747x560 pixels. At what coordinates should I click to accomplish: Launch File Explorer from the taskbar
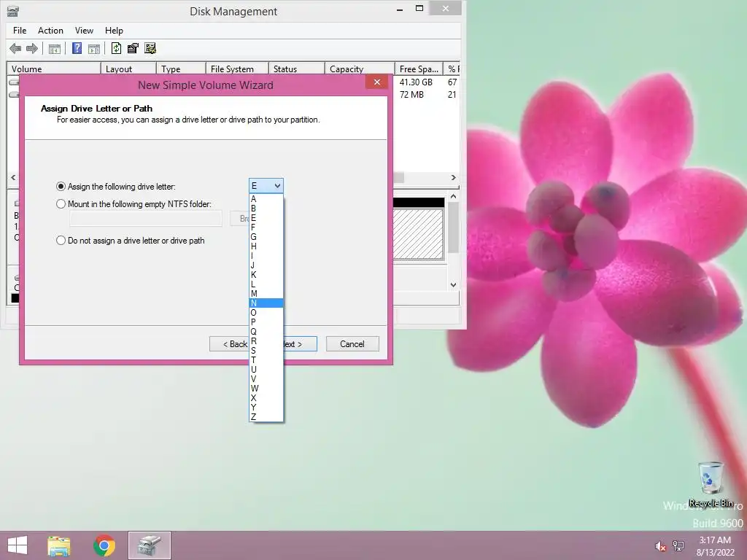[x=58, y=545]
